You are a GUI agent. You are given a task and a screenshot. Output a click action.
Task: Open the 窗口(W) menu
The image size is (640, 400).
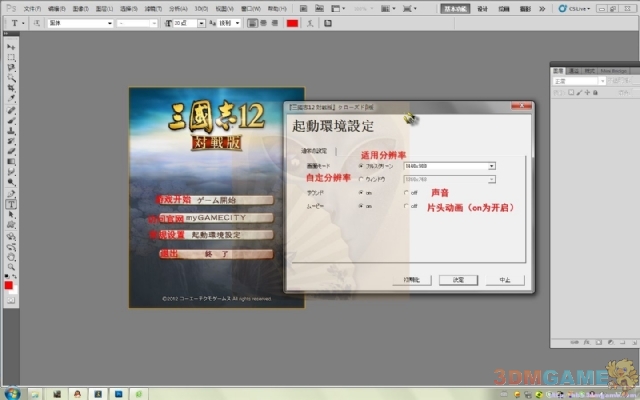pyautogui.click(x=250, y=9)
